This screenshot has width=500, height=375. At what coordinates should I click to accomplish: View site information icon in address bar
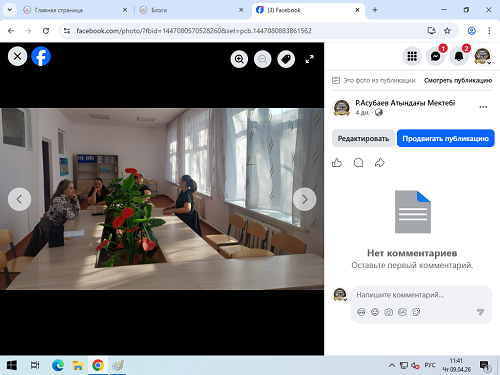[x=67, y=31]
